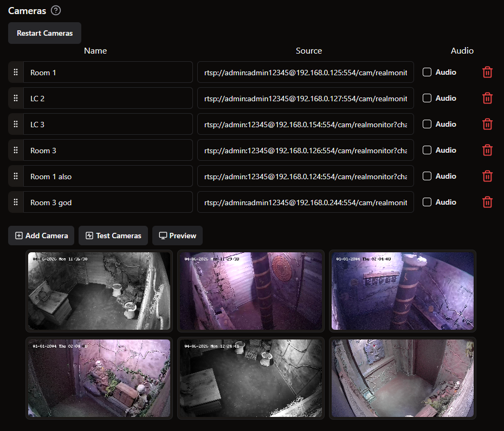Remove LC 3 camera with trash icon
This screenshot has width=504, height=431.
click(x=487, y=124)
